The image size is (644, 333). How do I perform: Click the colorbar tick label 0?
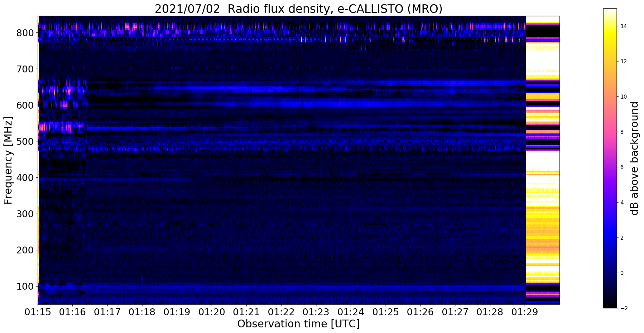[622, 273]
